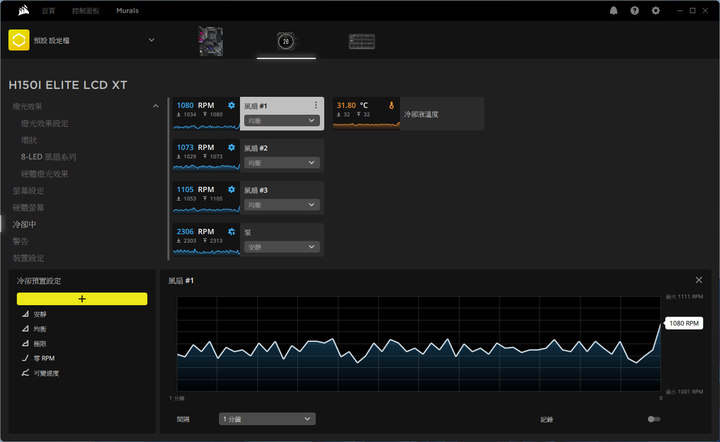Image resolution: width=720 pixels, height=442 pixels.
Task: Open the help question mark icon
Action: coord(635,11)
